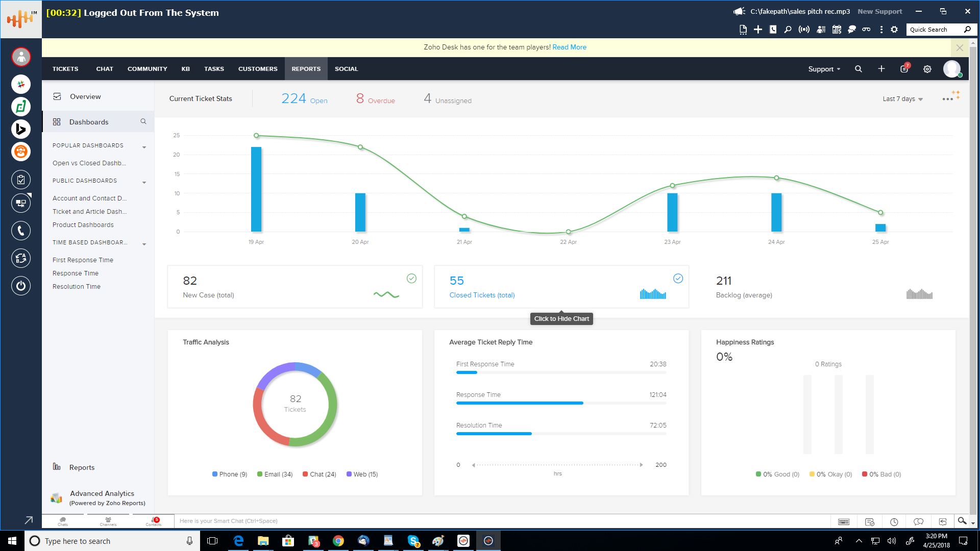Toggle Email series in traffic legend

tap(275, 474)
